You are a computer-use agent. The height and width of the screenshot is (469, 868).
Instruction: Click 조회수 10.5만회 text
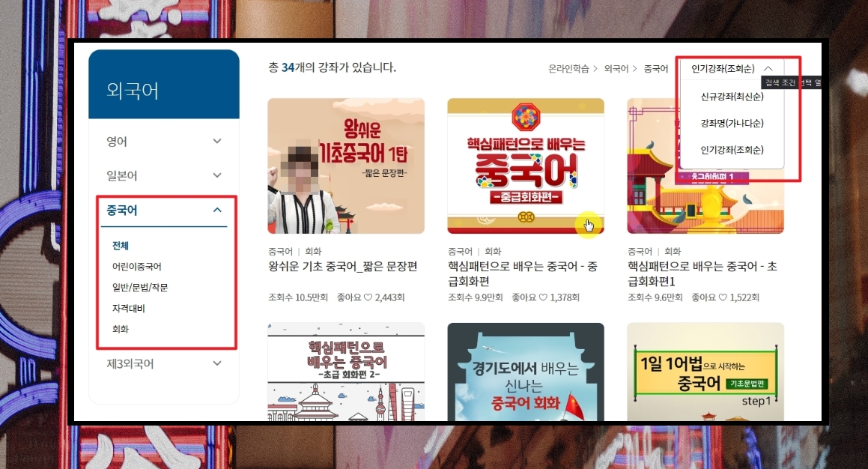[298, 297]
